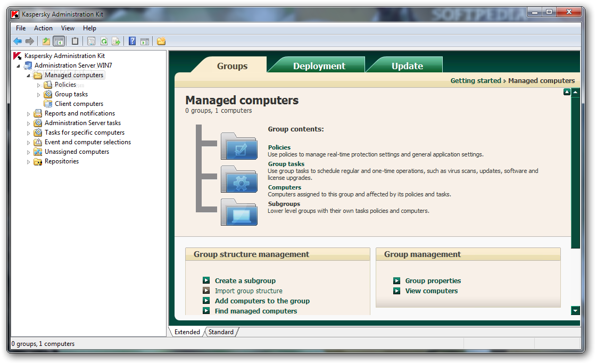Select Tasks for specific computers tree item
Screen dimensions: 596x364
click(85, 133)
